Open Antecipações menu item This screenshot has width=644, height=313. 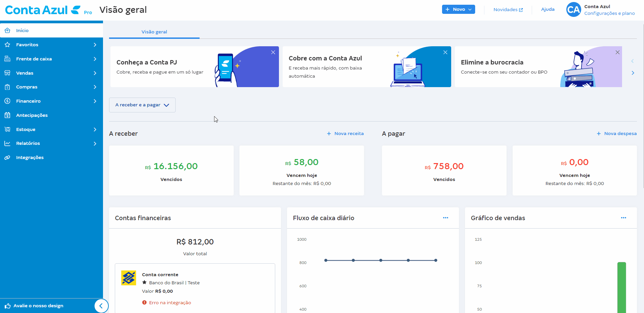(51, 115)
